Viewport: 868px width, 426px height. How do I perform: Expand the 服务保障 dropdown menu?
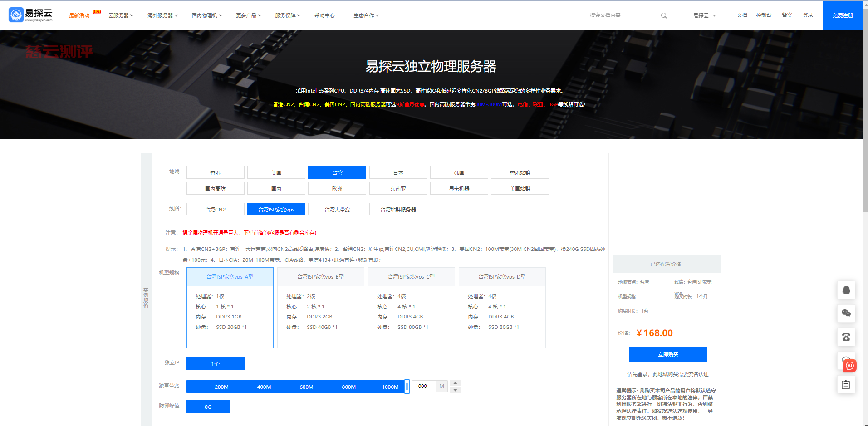click(x=288, y=15)
